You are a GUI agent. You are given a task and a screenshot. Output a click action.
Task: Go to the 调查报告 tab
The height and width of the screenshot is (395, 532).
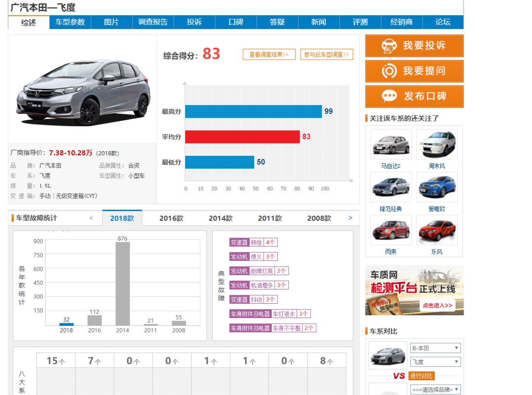153,22
